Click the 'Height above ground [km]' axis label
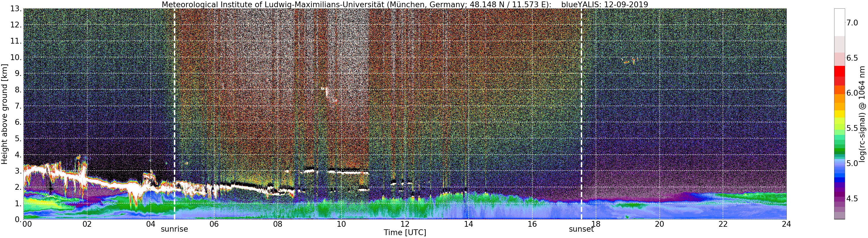Screen dimensions: 868x238 pos(4,114)
